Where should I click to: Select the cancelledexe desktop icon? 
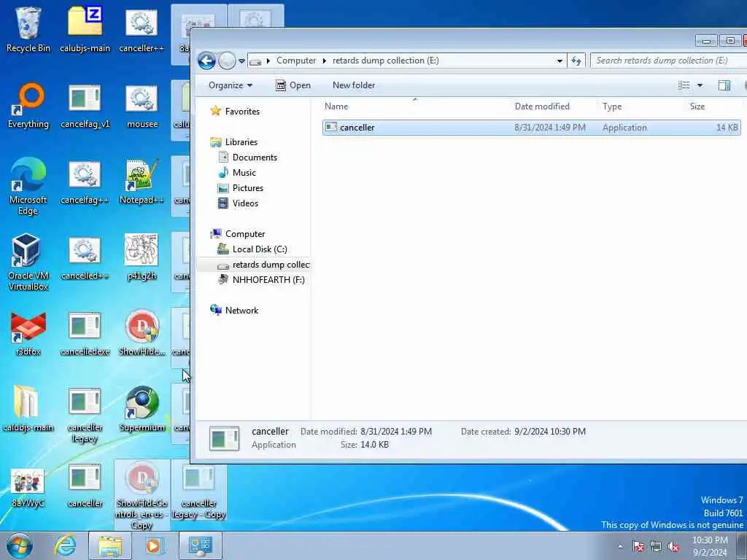point(85,333)
